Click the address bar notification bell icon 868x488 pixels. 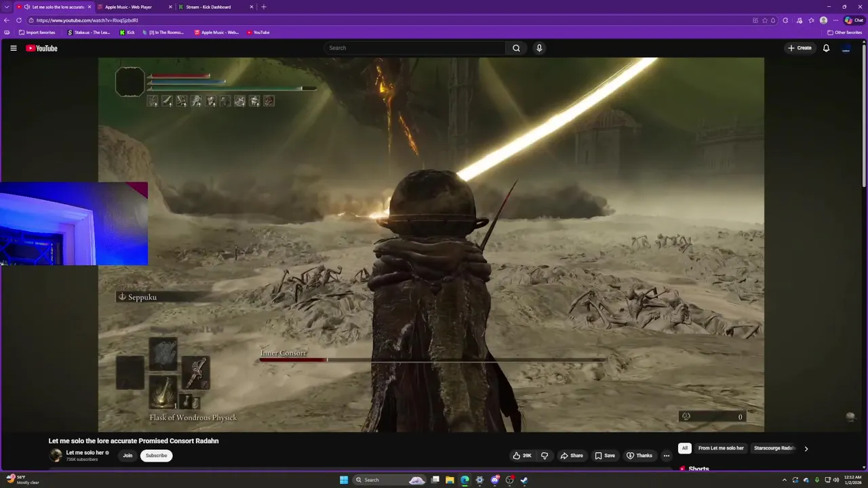[773, 20]
